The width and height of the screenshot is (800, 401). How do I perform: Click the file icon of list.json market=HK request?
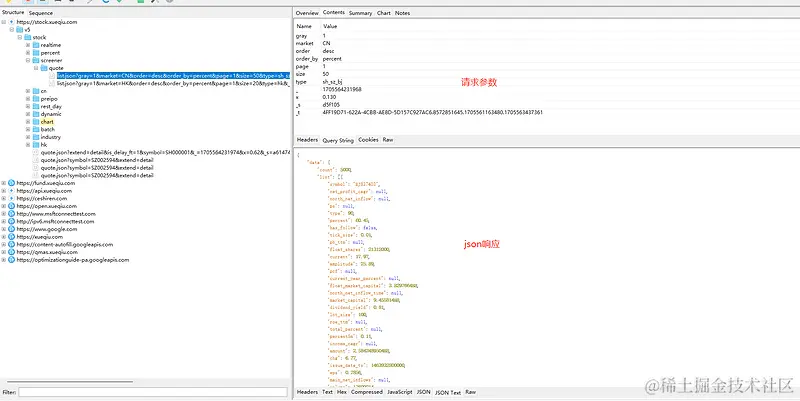tap(52, 83)
